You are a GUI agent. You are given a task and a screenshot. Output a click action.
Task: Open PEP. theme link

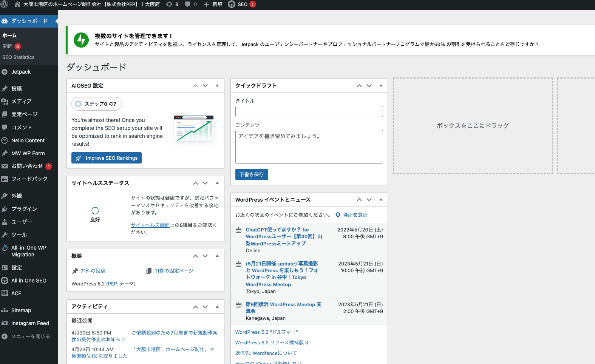(113, 284)
